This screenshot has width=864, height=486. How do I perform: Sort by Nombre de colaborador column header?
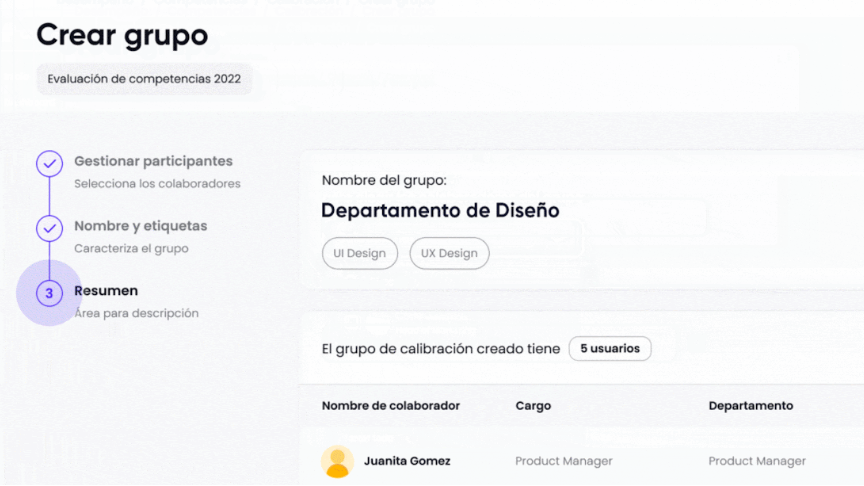[x=391, y=406]
